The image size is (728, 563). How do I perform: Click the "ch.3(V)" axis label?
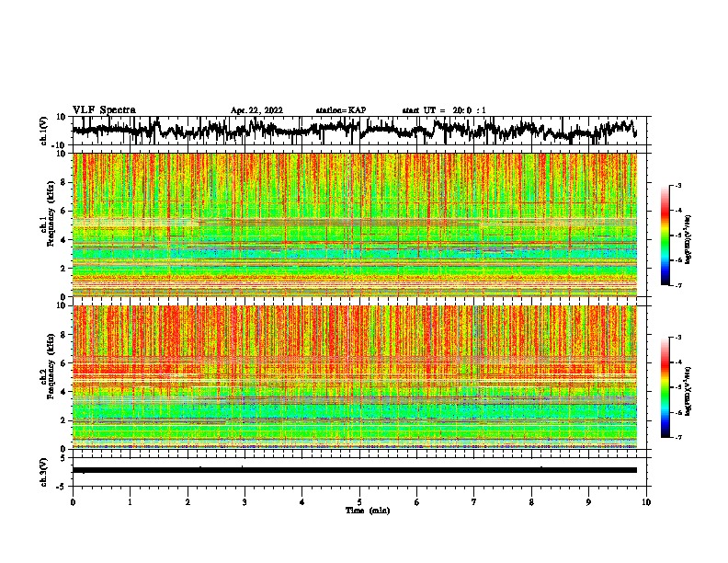tap(44, 472)
